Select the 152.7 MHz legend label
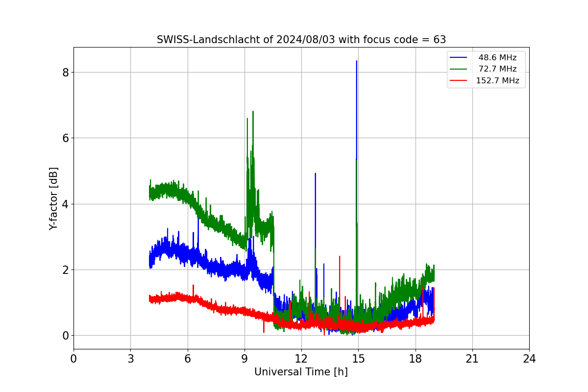Screen dimensions: 588x392 tap(497, 81)
